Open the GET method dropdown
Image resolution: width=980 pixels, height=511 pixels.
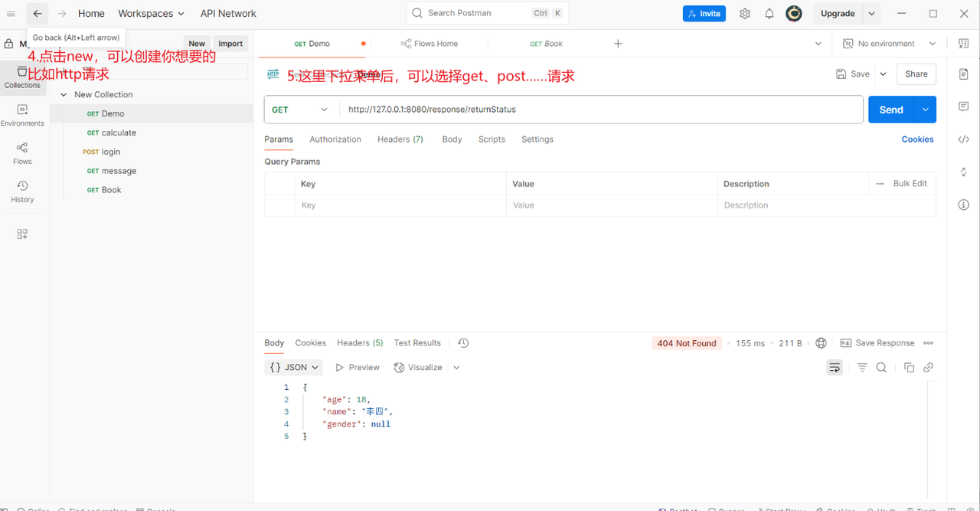[x=300, y=110]
